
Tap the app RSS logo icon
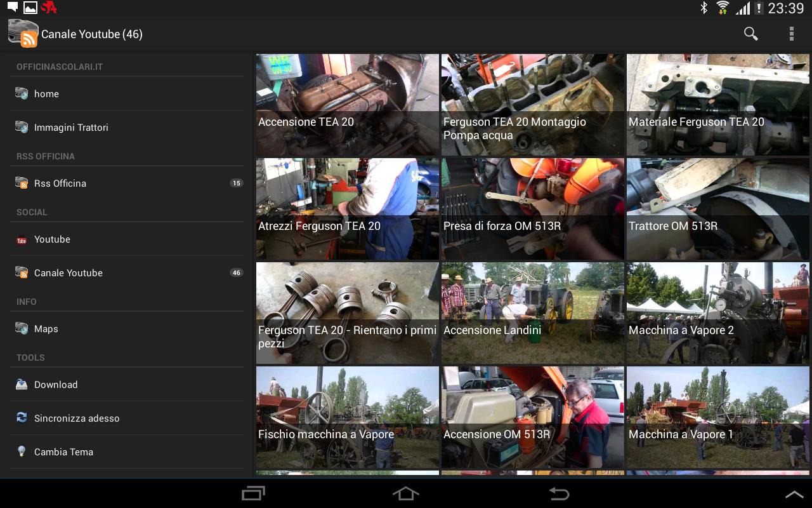click(x=23, y=34)
